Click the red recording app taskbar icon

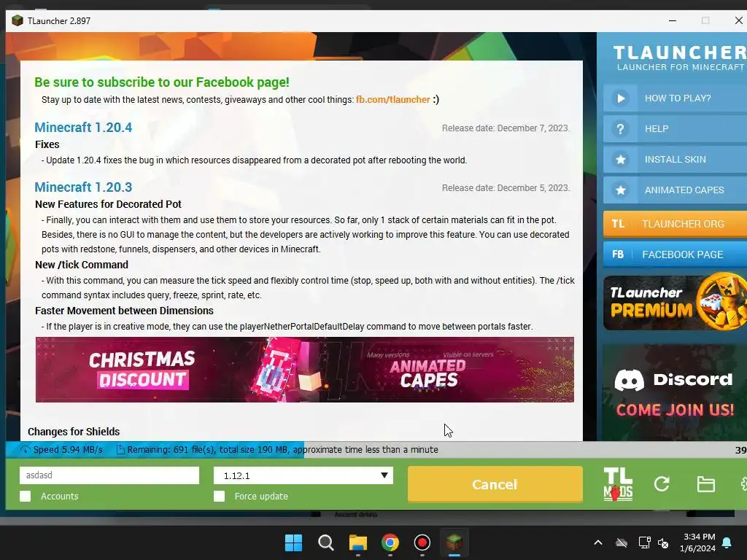422,542
